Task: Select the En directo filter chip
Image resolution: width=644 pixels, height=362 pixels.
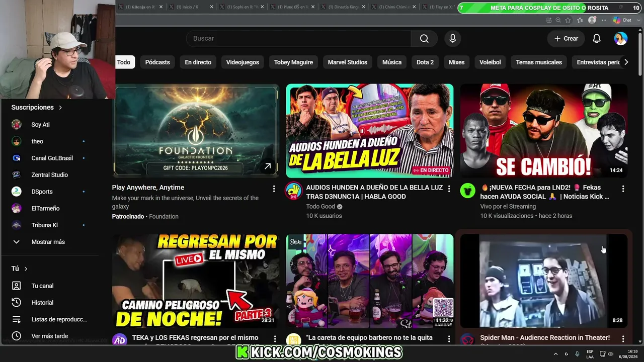Action: coord(198,62)
